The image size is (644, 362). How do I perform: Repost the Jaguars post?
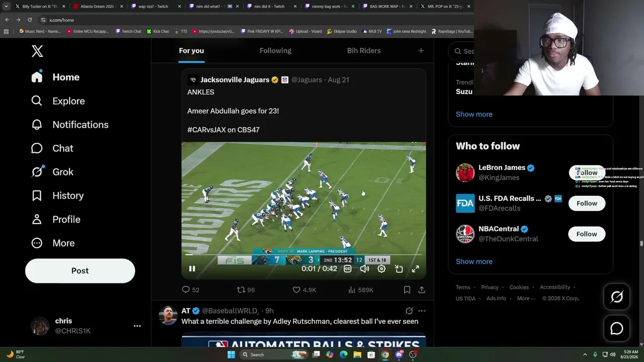coord(246,290)
